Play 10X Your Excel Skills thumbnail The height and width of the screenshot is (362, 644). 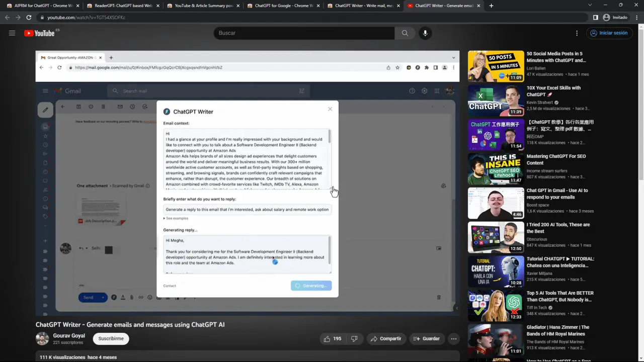496,100
